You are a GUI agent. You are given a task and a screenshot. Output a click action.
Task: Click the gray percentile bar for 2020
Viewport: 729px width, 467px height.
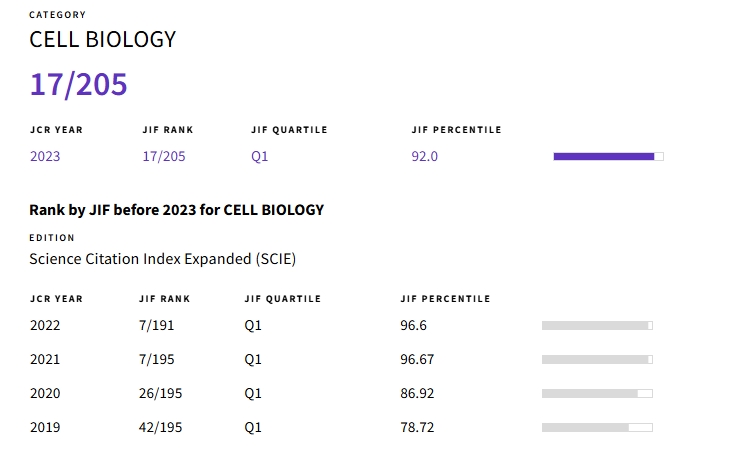point(597,393)
